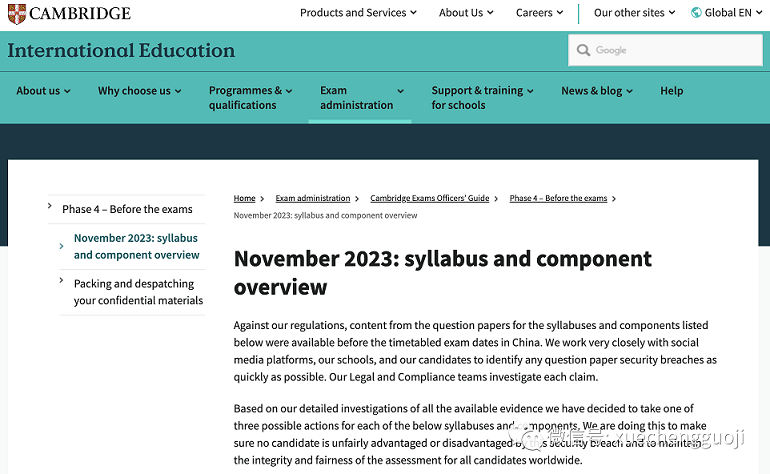This screenshot has width=770, height=474.
Task: Expand the Products and Services dropdown
Action: pyautogui.click(x=358, y=13)
